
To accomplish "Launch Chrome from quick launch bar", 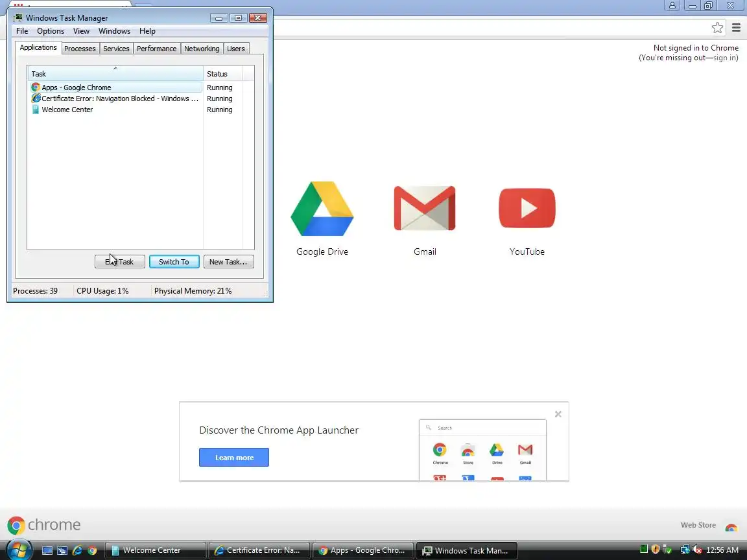I will tap(93, 550).
